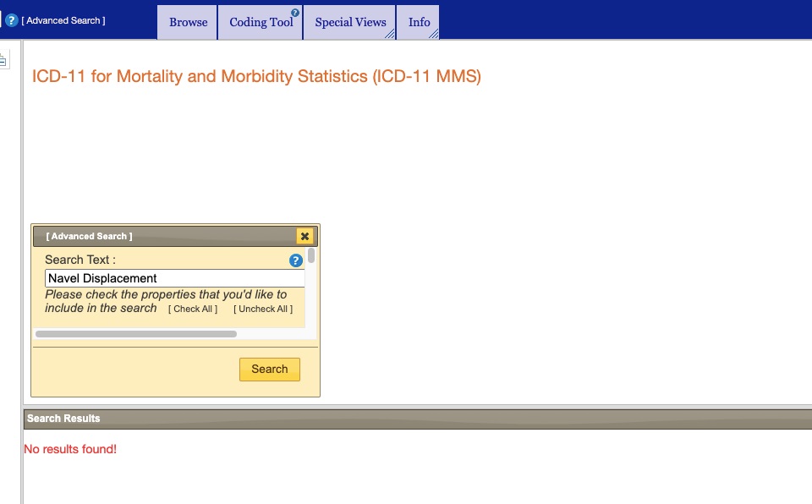Click the document icon in left sidebar
Viewport: 812px width, 504px height.
click(x=3, y=60)
